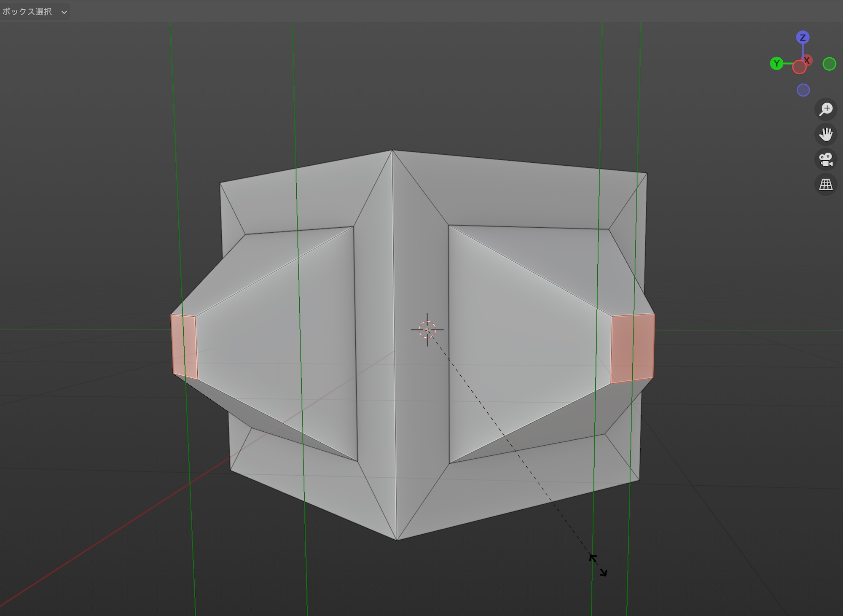This screenshot has height=616, width=843.
Task: Click the green Y axis gizmo ball
Action: click(776, 64)
